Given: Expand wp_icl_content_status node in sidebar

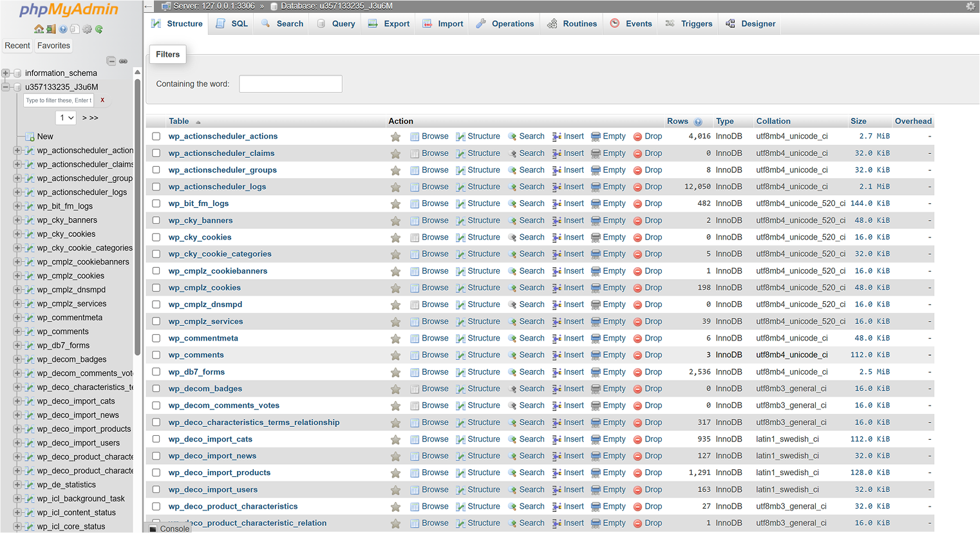Looking at the screenshot, I should tap(17, 513).
